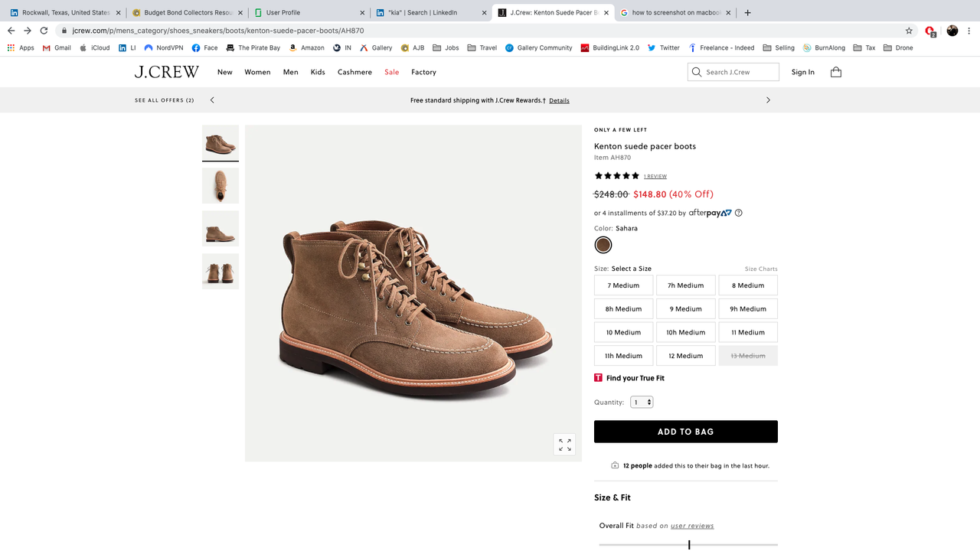The height and width of the screenshot is (551, 980).
Task: Reload the page with refresh icon
Action: [44, 31]
